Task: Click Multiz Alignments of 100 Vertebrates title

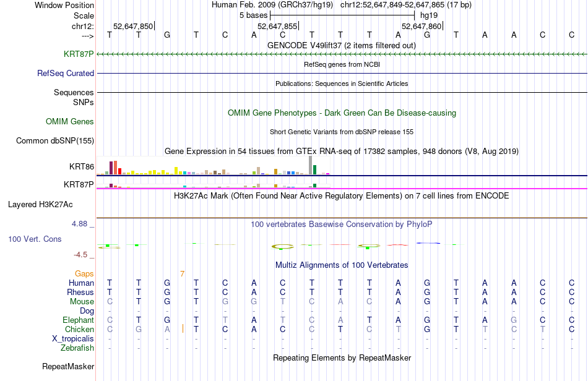Action: point(342,265)
